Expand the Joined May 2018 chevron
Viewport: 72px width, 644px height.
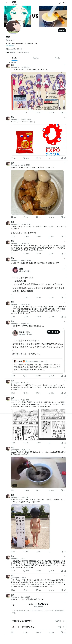(22, 49)
